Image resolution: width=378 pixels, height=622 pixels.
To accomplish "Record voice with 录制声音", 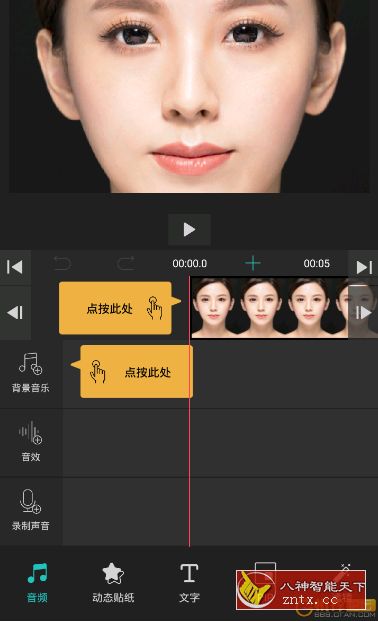I will point(31,511).
